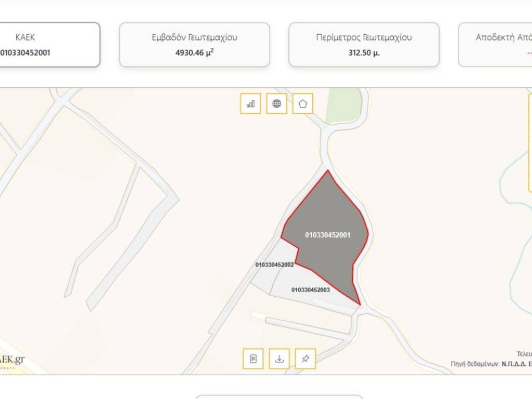Open the bar chart statistics icon

(250, 103)
